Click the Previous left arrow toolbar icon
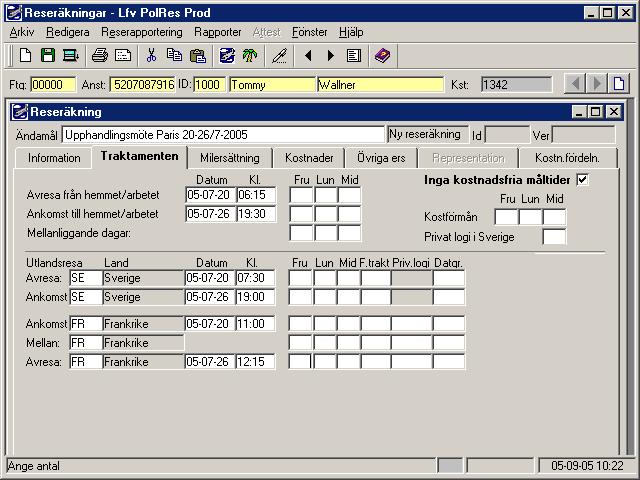 tap(309, 56)
